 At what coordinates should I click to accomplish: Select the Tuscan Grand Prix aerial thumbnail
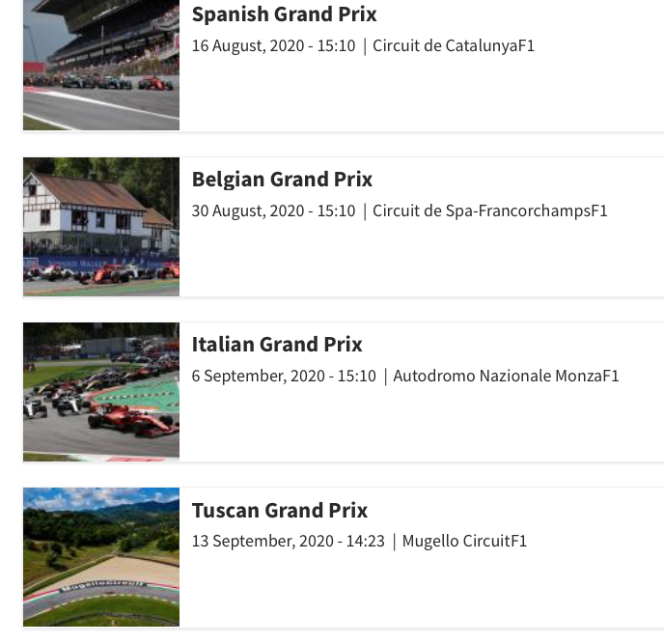click(x=101, y=557)
